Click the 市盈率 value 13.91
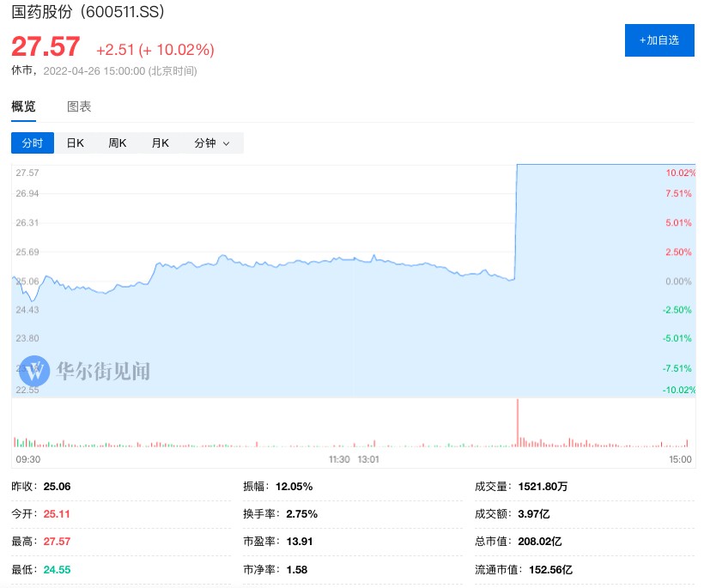The image size is (710, 588). pos(300,542)
